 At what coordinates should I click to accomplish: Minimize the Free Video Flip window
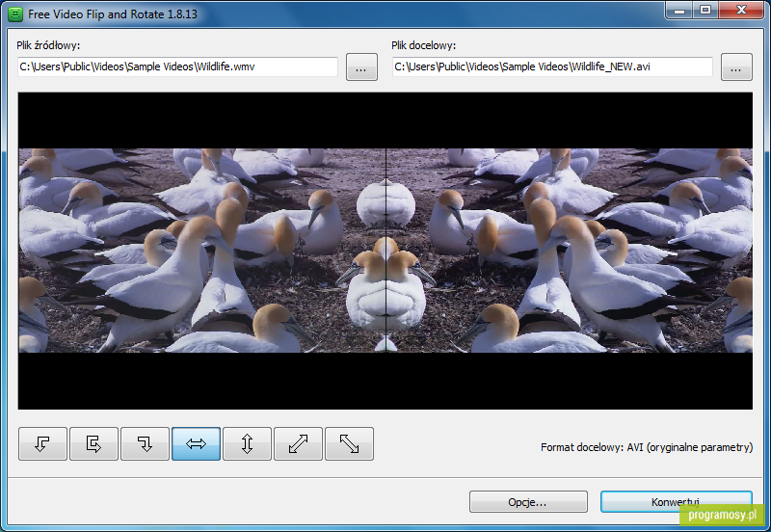coord(679,10)
